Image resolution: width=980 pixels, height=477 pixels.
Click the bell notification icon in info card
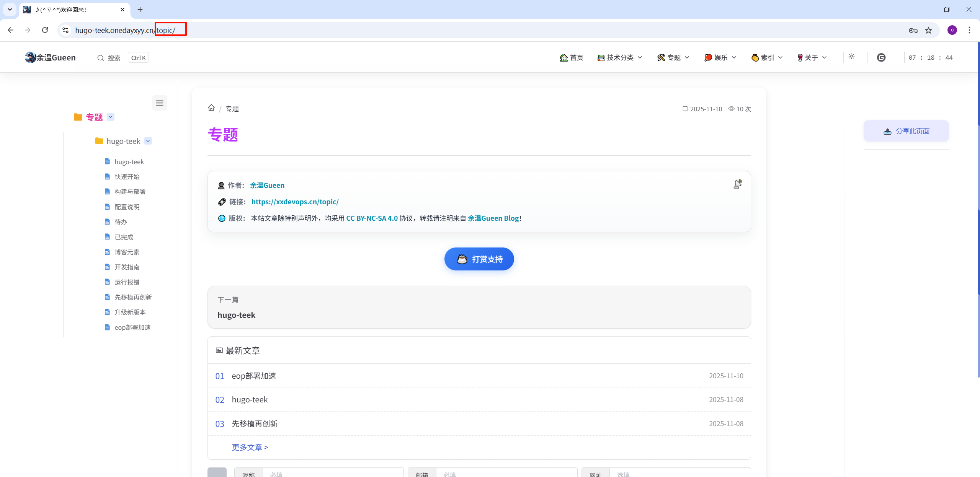737,184
